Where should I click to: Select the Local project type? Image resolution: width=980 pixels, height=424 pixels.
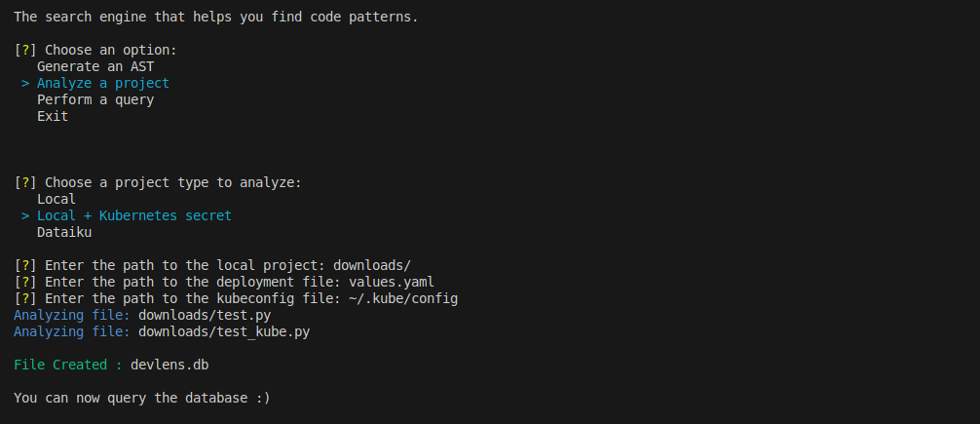pyautogui.click(x=57, y=199)
